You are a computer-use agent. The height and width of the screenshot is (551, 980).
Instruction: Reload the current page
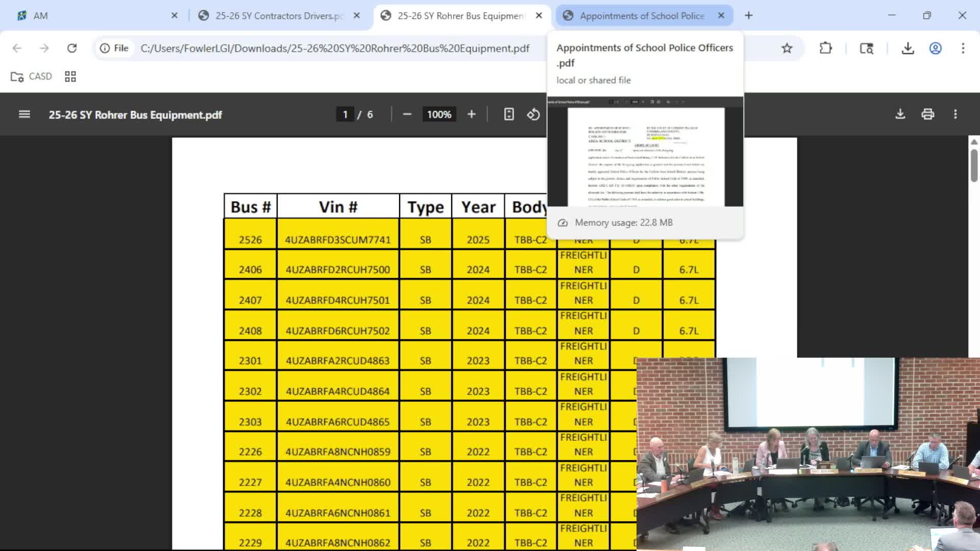click(x=72, y=48)
